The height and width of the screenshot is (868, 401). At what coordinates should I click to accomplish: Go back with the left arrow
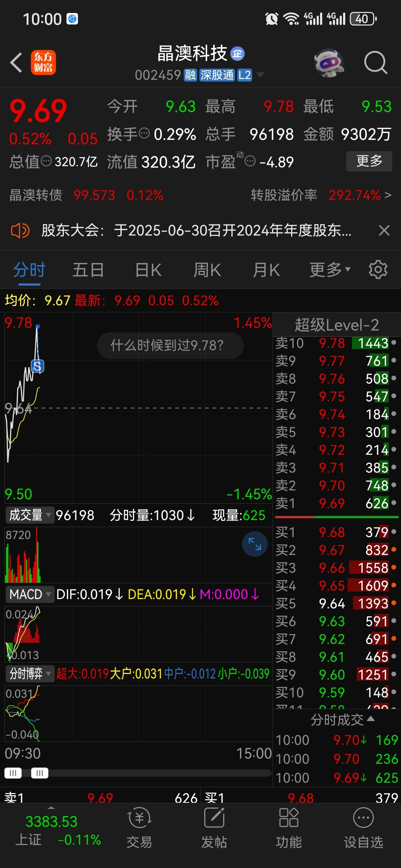point(16,62)
